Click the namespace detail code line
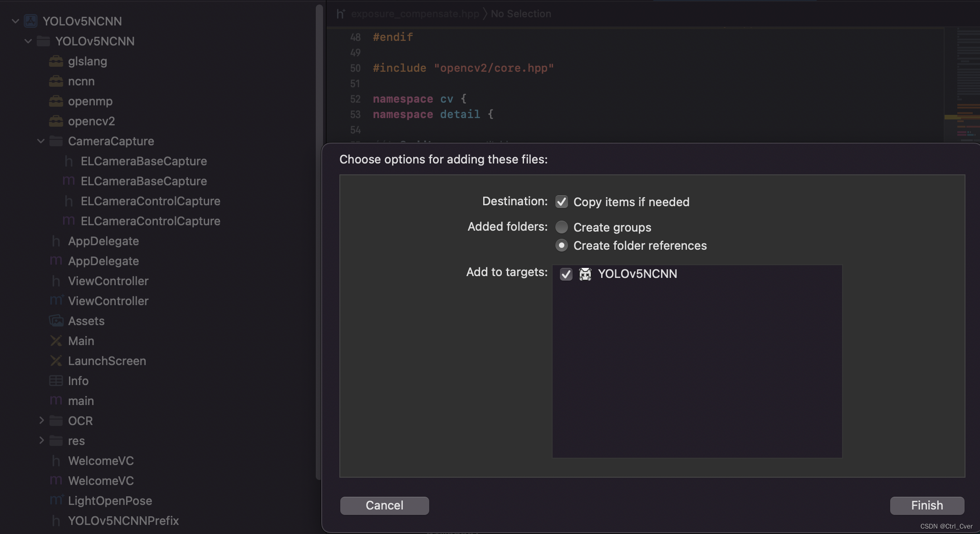The image size is (980, 534). (x=433, y=114)
